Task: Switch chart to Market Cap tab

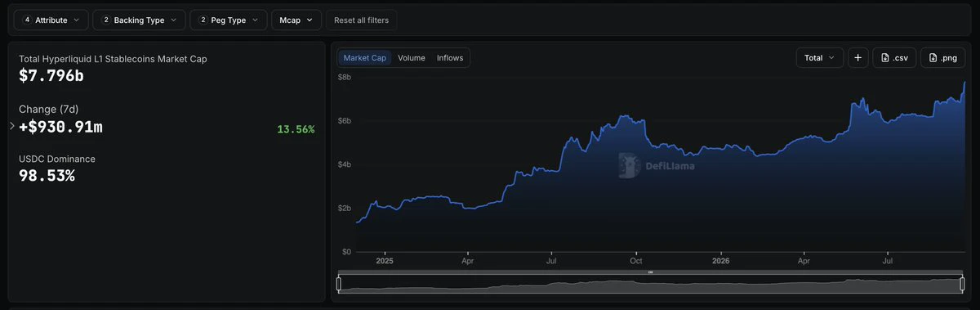Action: 364,58
